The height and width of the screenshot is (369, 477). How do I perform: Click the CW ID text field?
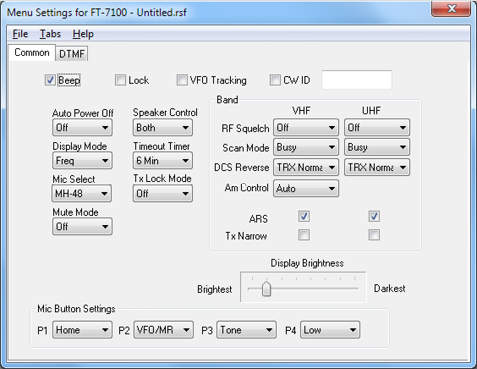coord(357,80)
